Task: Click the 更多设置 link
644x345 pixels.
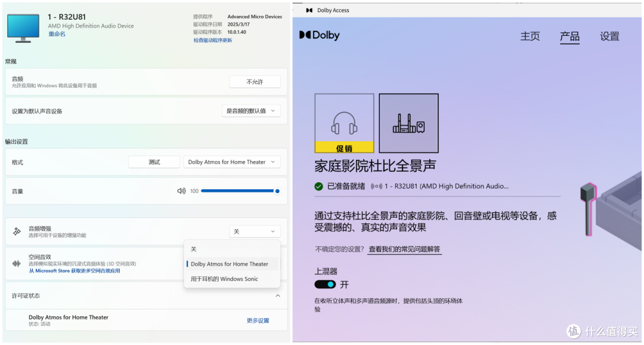Action: (258, 321)
